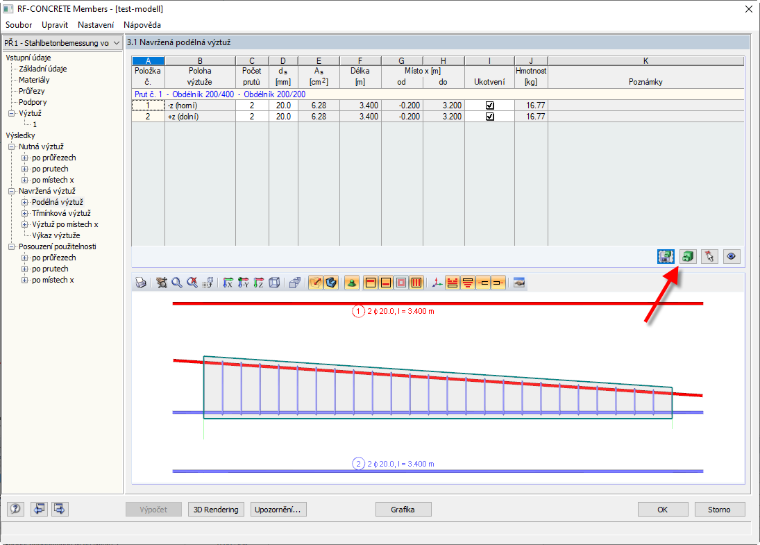Toggle Ukotvení checkbox for -z (horní) row
760x545 pixels.
click(490, 105)
